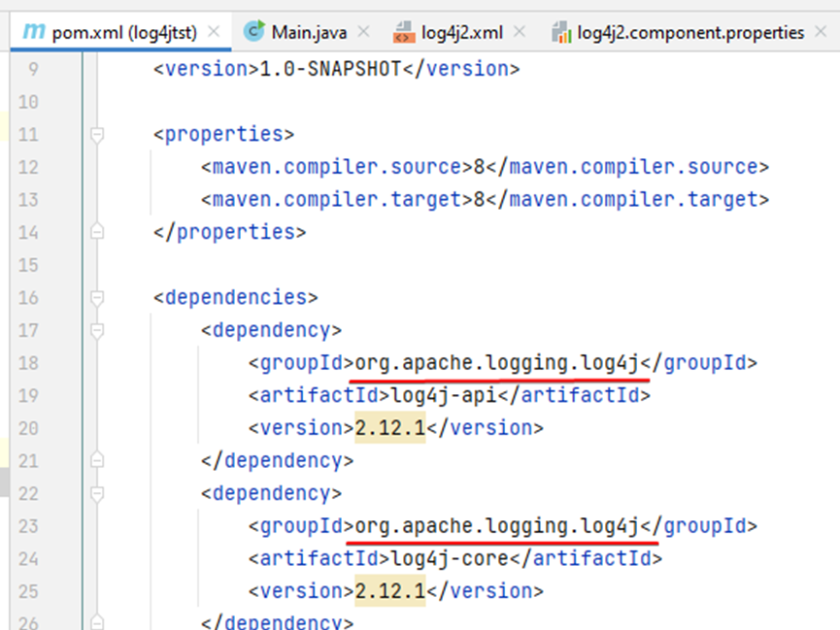Click the highlighted 2.12.1 version on line 20
This screenshot has height=630, width=840.
390,428
